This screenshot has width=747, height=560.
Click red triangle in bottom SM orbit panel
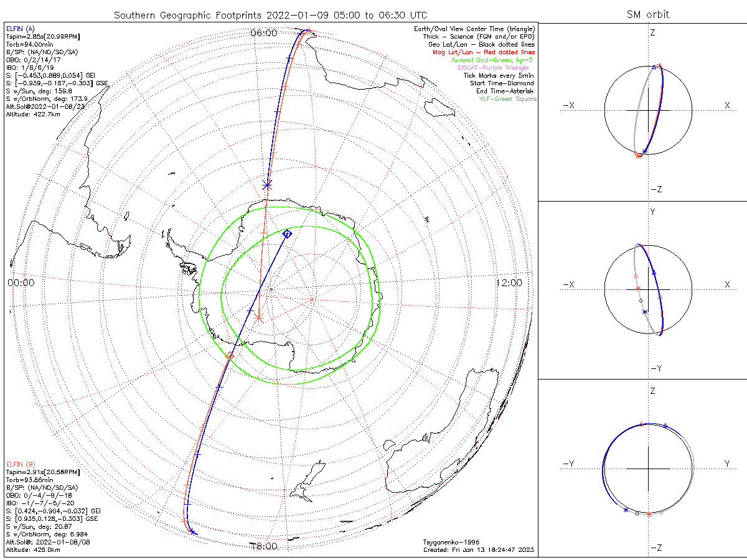click(642, 424)
